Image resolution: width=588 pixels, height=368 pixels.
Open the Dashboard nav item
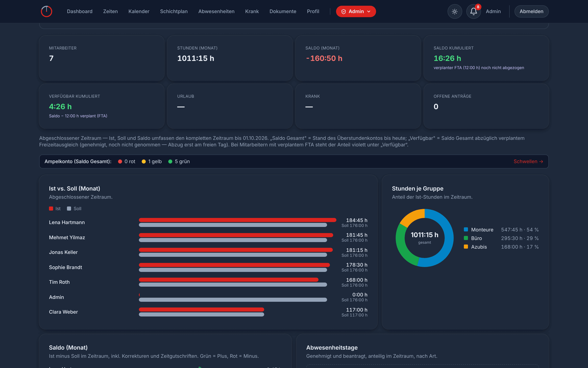coord(80,11)
